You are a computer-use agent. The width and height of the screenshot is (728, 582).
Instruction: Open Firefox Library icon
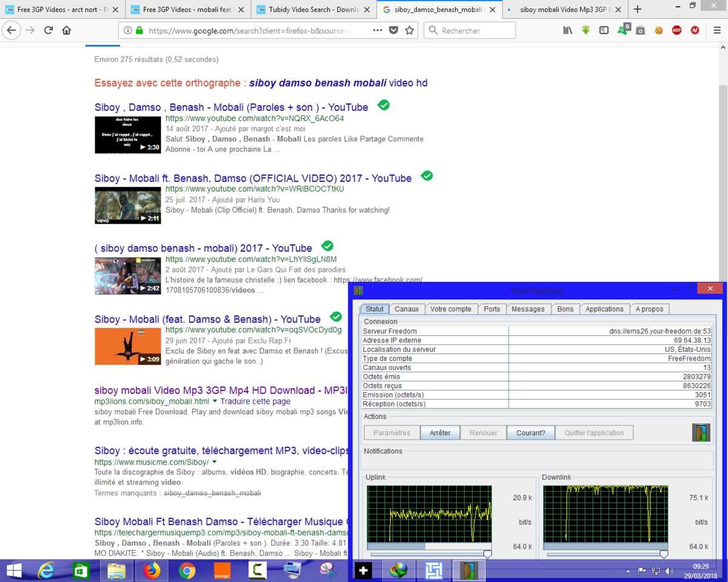(x=567, y=30)
